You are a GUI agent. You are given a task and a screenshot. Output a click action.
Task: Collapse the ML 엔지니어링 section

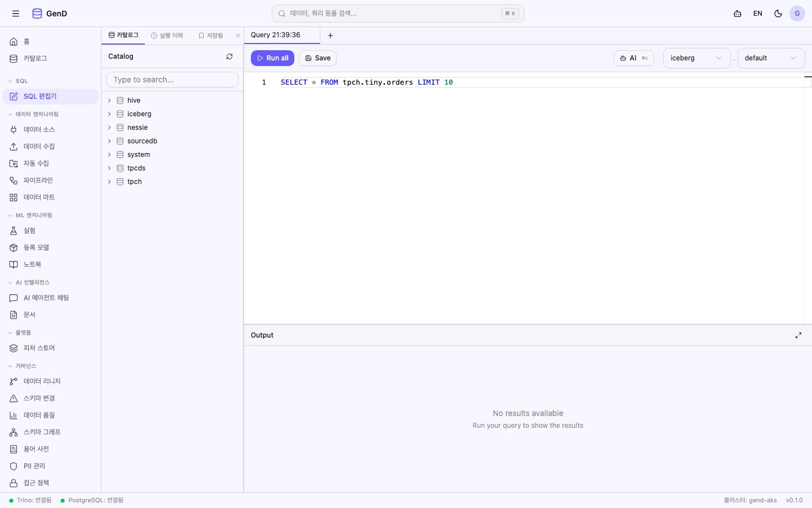[30, 216]
